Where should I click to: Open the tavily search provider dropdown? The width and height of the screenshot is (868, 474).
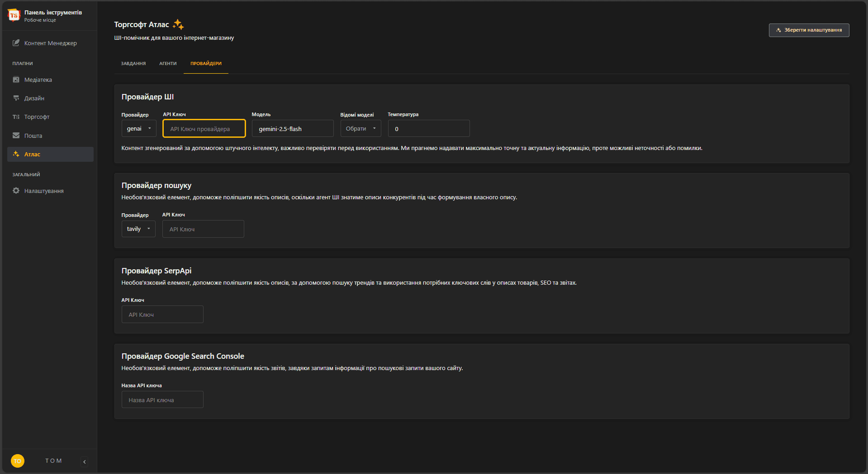tap(138, 229)
